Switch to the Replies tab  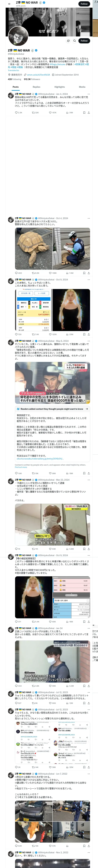pyautogui.click(x=36, y=87)
